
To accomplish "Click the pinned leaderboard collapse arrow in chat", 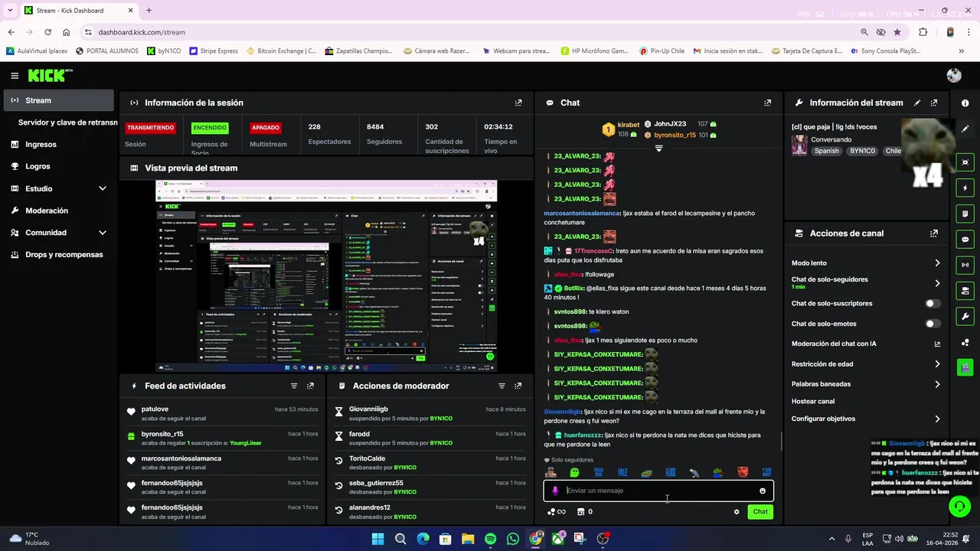I will (658, 148).
